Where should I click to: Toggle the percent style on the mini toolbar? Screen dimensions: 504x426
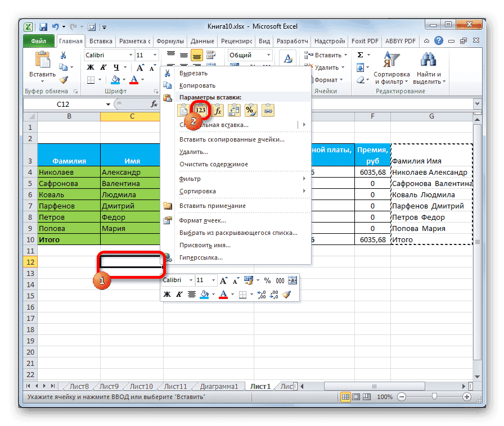point(268,280)
